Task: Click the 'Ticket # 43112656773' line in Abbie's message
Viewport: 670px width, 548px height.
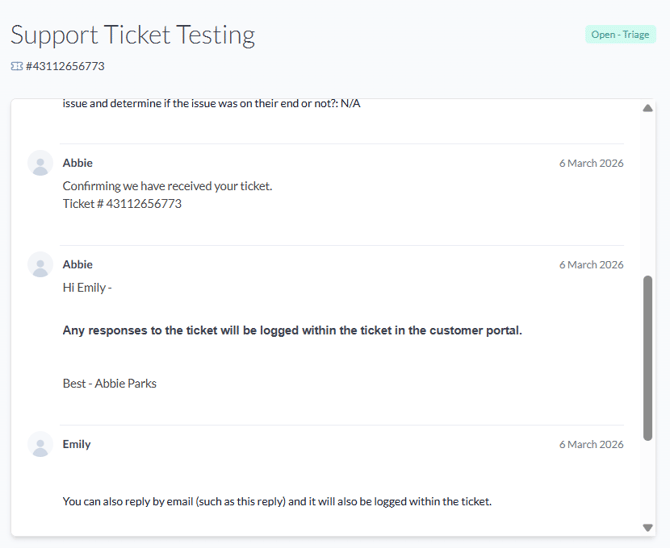Action: pyautogui.click(x=122, y=204)
